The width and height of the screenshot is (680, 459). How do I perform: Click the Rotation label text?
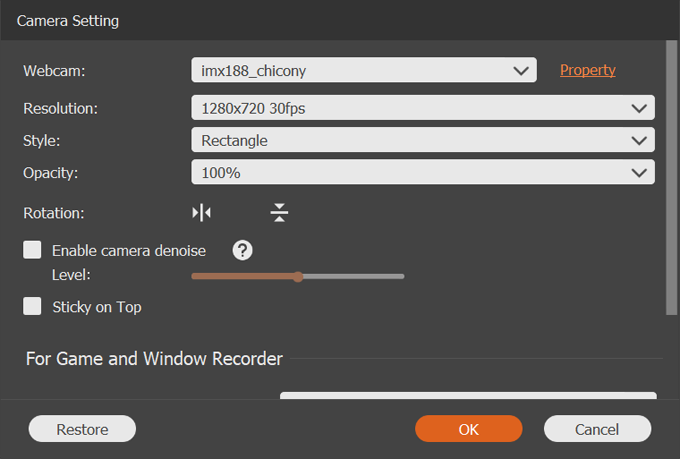pos(54,212)
